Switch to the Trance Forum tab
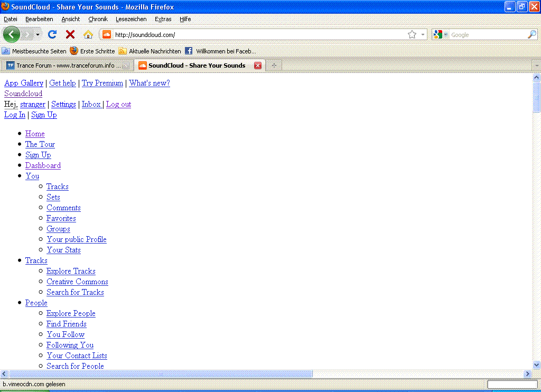The width and height of the screenshot is (541, 392). point(66,66)
